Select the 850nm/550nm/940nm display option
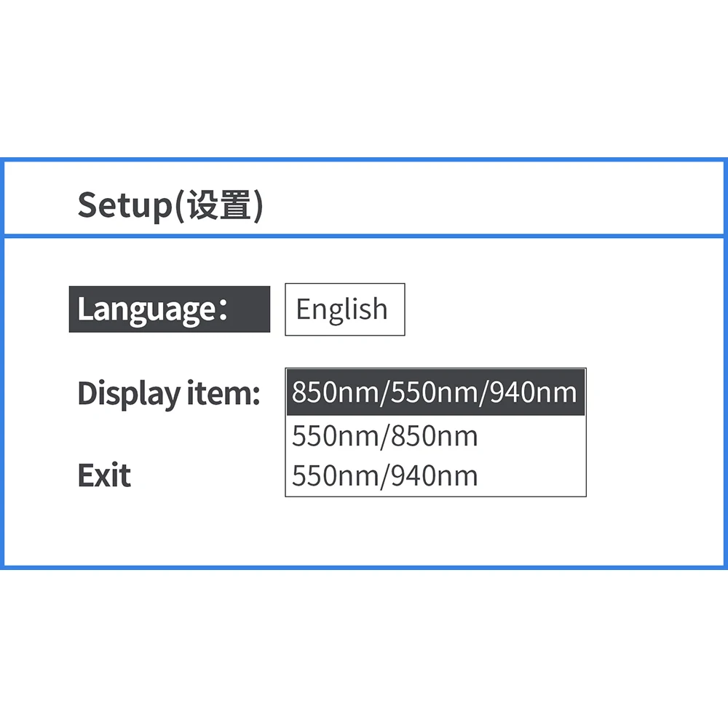728x728 pixels. (435, 392)
